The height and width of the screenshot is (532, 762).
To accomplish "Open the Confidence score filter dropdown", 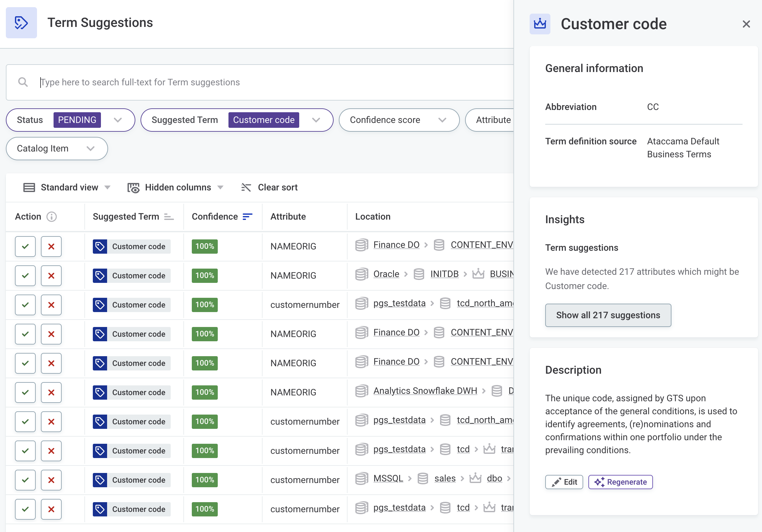I will click(x=442, y=120).
